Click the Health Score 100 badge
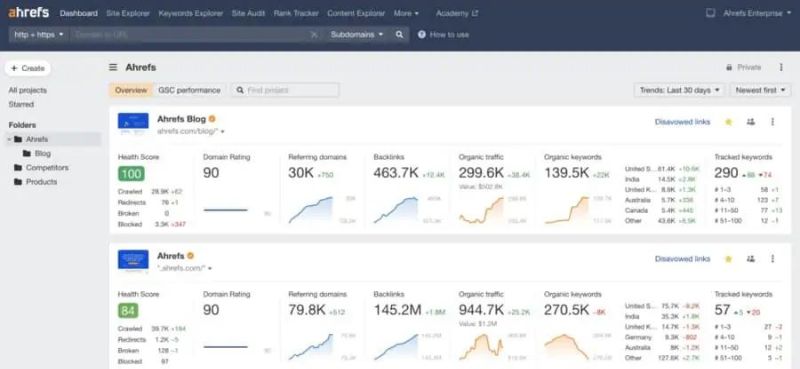 [x=131, y=174]
